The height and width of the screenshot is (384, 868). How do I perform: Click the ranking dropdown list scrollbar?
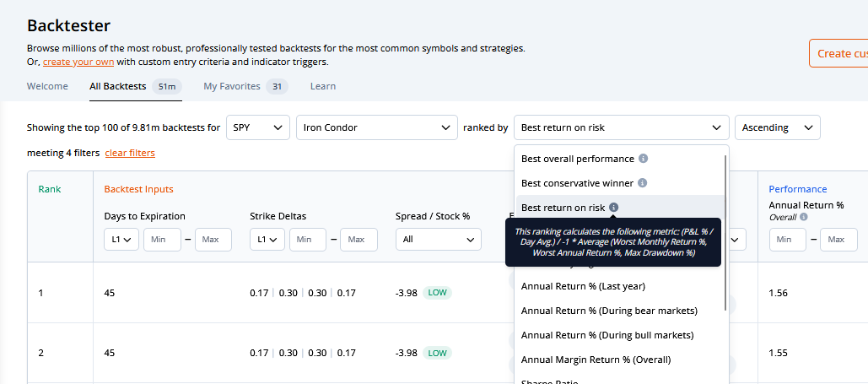coord(725,228)
